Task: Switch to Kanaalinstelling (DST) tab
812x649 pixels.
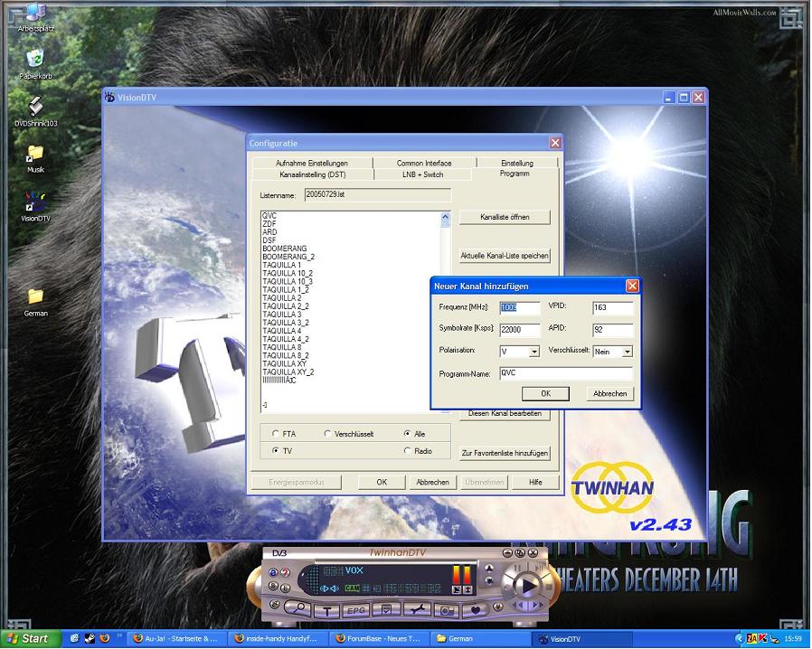Action: [x=312, y=174]
